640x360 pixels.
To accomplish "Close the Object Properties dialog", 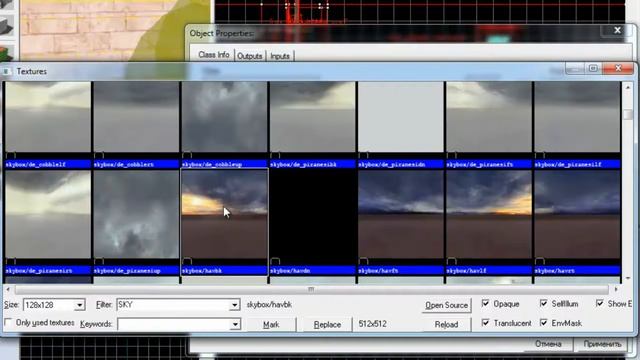I will point(618,30).
